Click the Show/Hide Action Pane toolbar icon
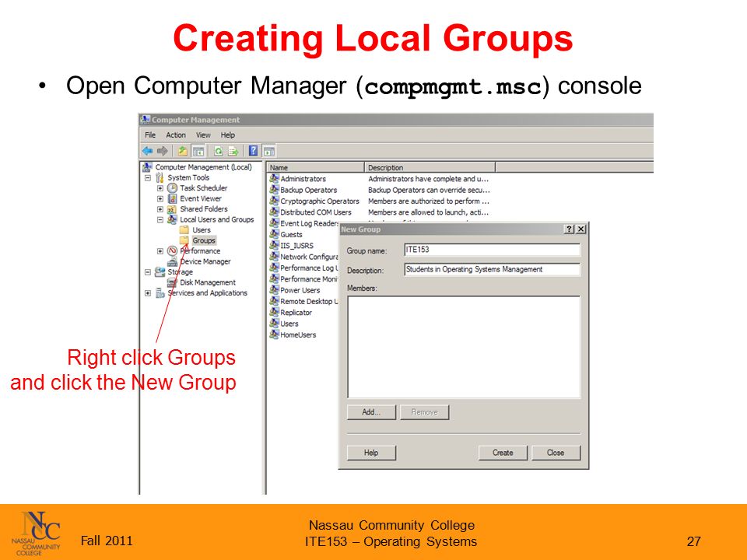Viewport: 747px width, 560px height. tap(269, 151)
